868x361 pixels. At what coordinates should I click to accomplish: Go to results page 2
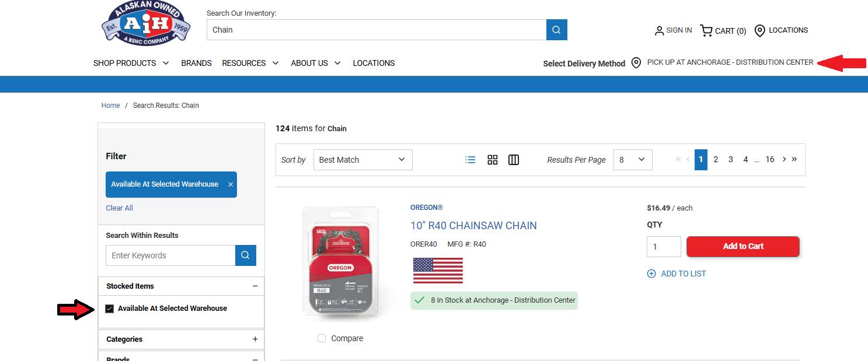716,159
